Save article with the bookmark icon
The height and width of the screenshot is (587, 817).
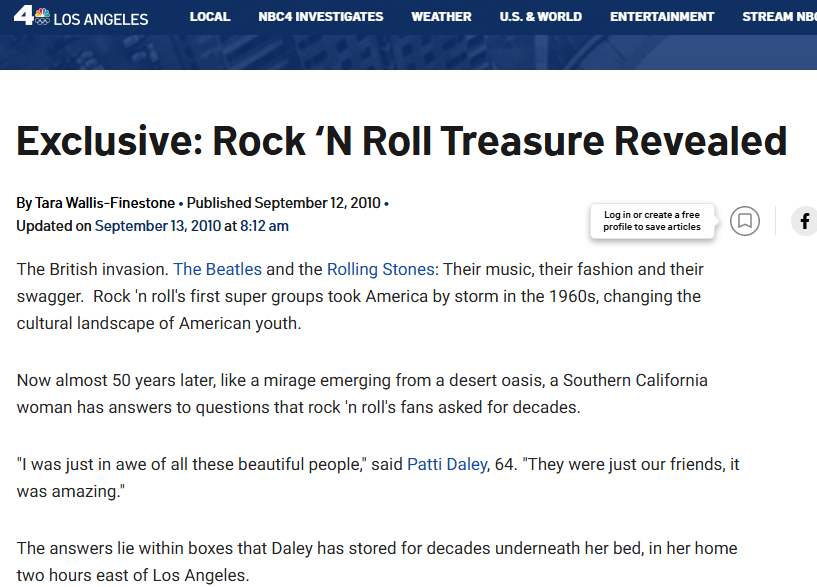coord(745,221)
